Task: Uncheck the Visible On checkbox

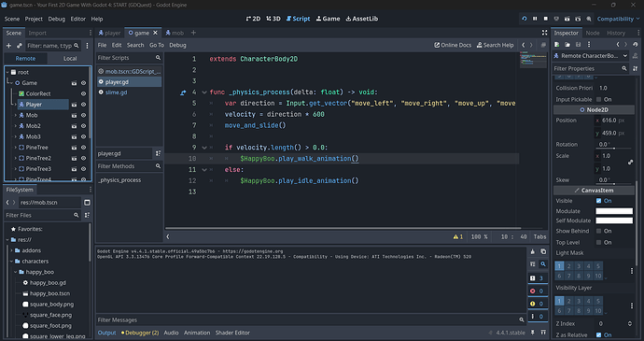Action: click(x=599, y=201)
